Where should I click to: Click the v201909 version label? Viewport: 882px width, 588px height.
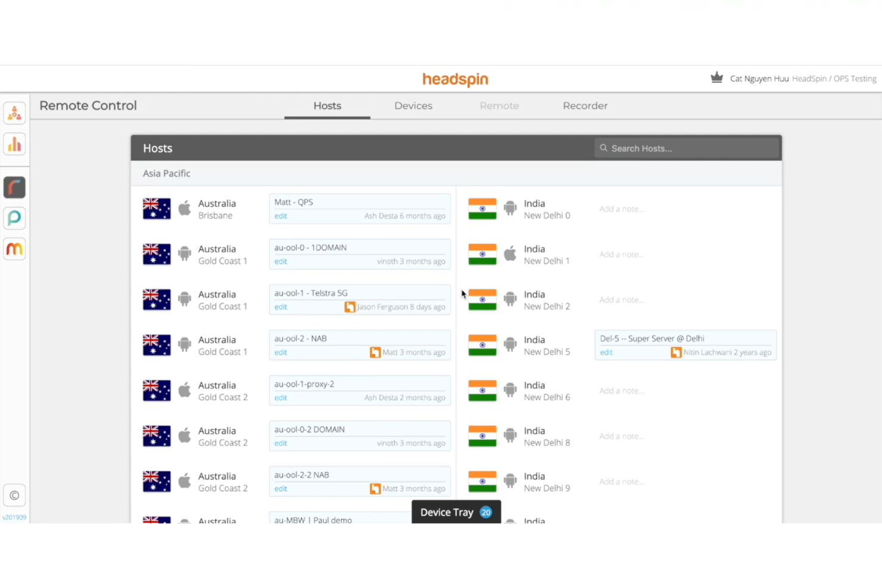coord(14,517)
